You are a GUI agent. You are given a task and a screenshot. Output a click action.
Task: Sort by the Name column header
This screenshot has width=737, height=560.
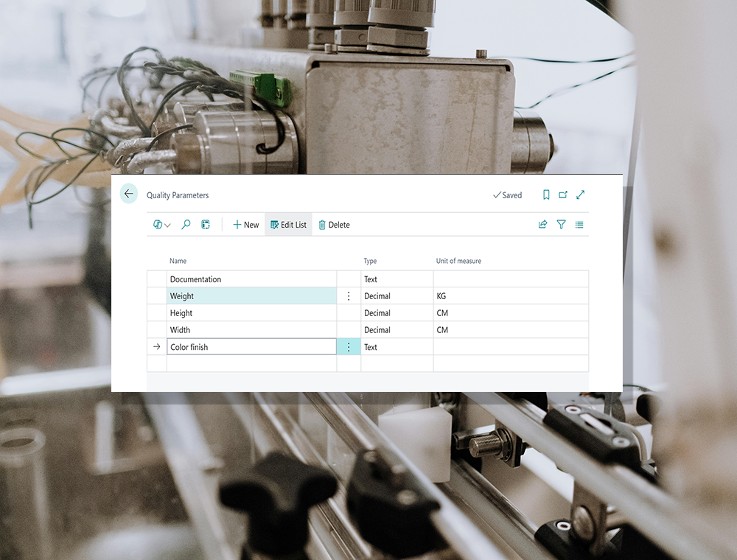click(x=178, y=261)
